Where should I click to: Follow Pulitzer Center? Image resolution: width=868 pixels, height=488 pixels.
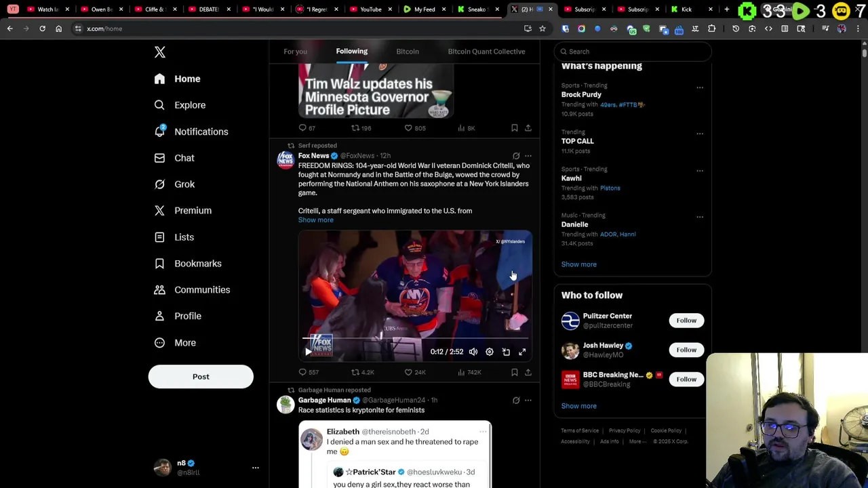coord(686,321)
